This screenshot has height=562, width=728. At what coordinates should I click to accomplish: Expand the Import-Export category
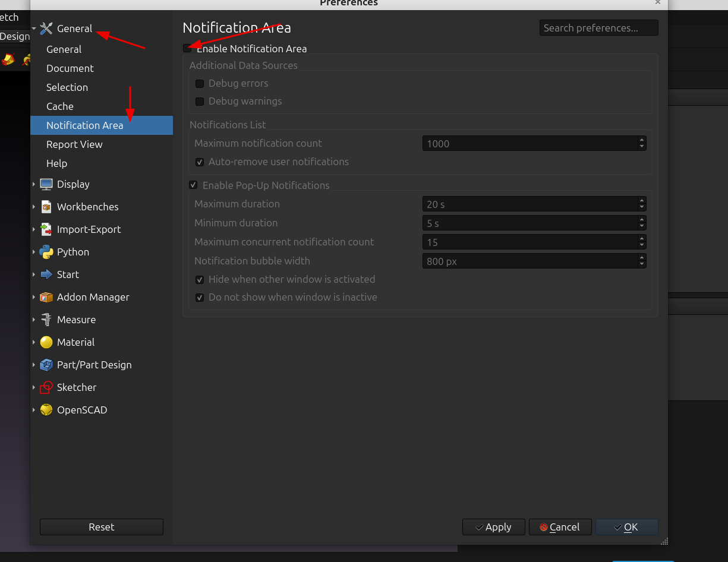[x=34, y=229]
